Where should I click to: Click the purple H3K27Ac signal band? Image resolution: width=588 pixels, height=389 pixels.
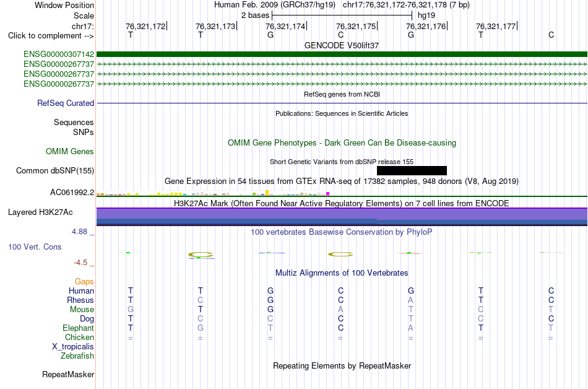[342, 214]
